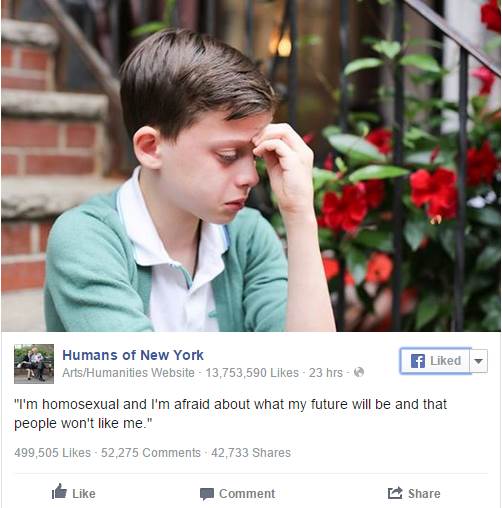Open the 23 hrs post timestamp
Image resolution: width=502 pixels, height=508 pixels.
point(326,373)
